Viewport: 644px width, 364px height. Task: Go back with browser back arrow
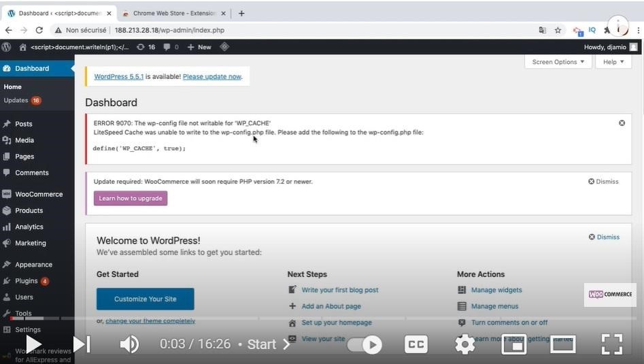pos(9,30)
